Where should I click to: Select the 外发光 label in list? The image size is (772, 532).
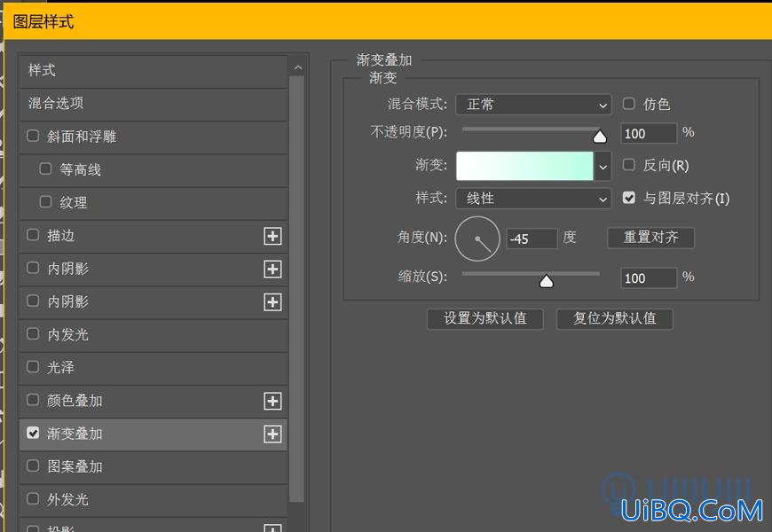coord(68,499)
